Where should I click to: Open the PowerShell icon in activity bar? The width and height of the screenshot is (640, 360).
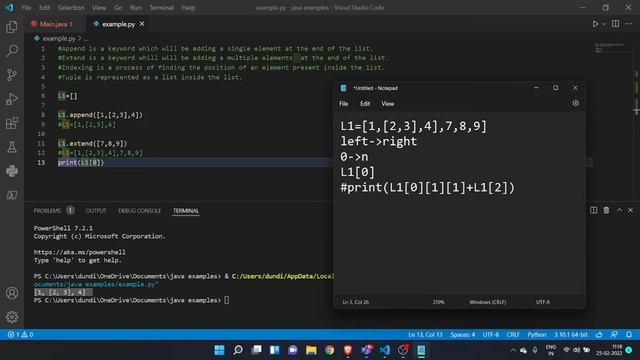(12, 195)
